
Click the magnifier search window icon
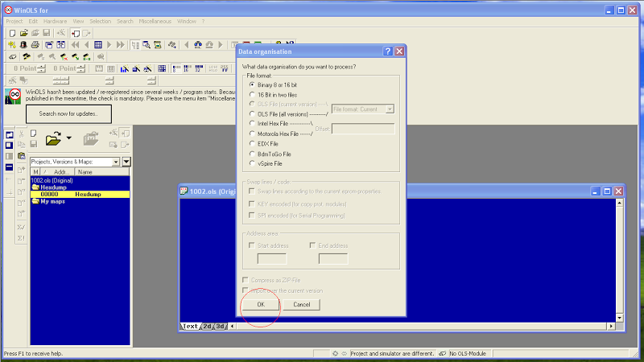[147, 45]
